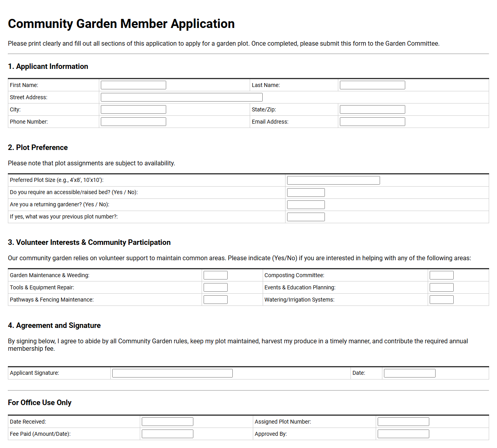
Task: Focus the City input field
Action: (134, 109)
